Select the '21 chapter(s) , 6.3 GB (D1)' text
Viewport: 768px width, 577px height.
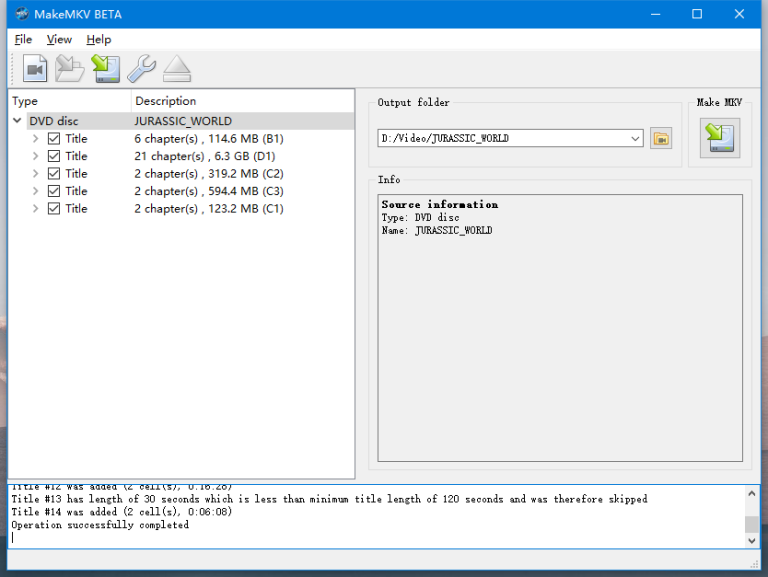point(205,156)
